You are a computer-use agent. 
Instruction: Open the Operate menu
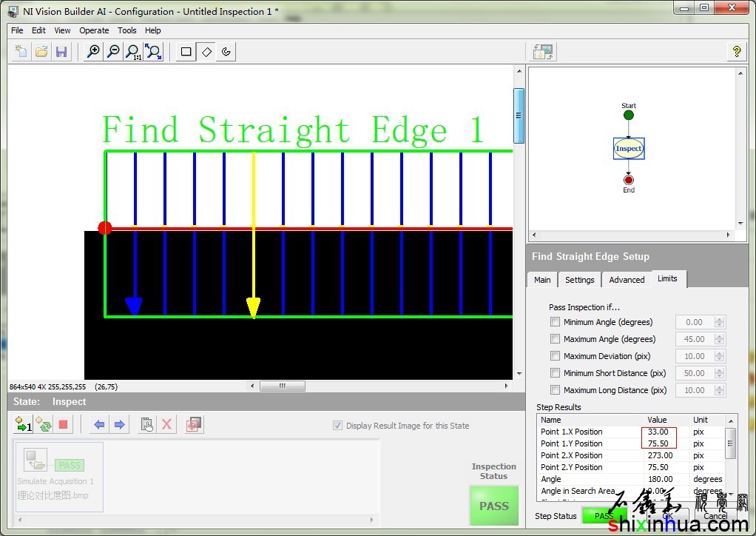tap(94, 30)
